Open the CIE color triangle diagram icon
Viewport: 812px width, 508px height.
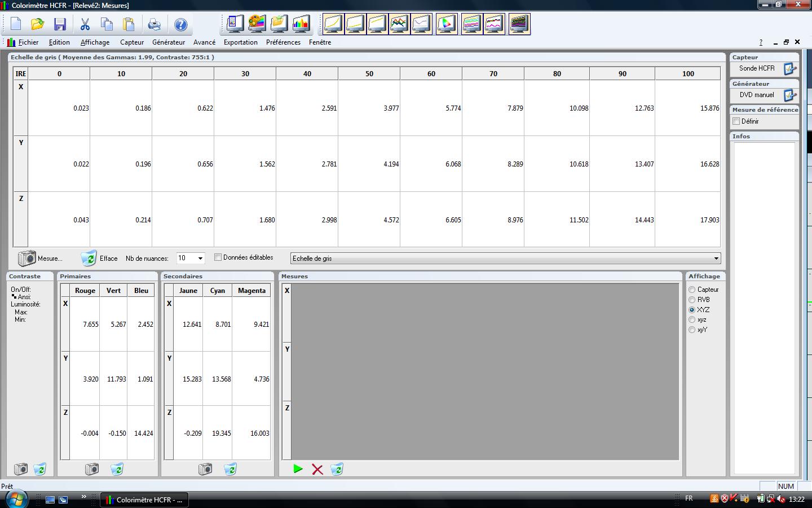pos(447,24)
